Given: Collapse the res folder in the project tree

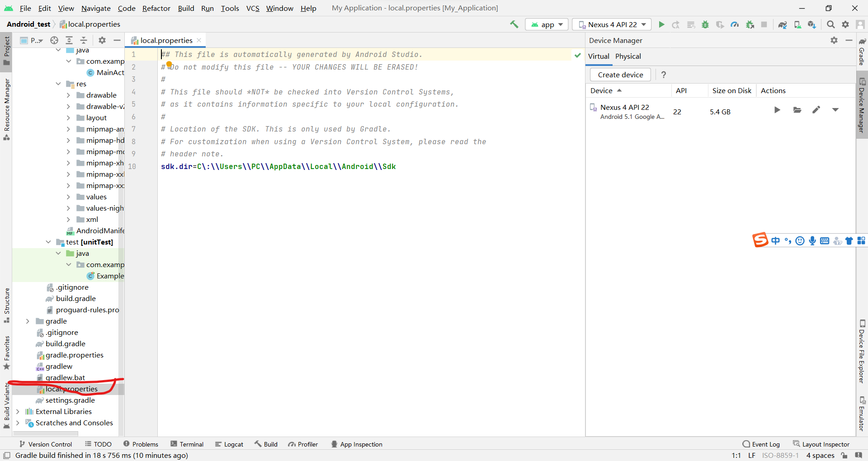Looking at the screenshot, I should pos(58,84).
